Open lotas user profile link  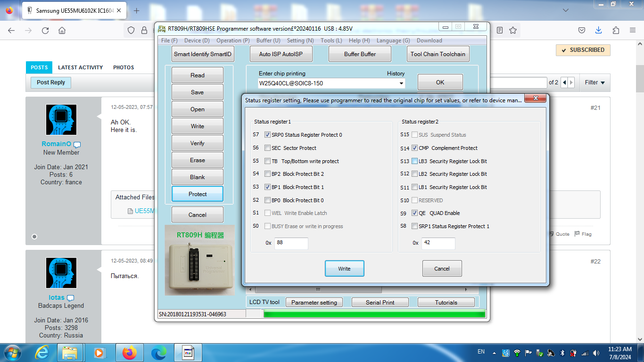(57, 297)
